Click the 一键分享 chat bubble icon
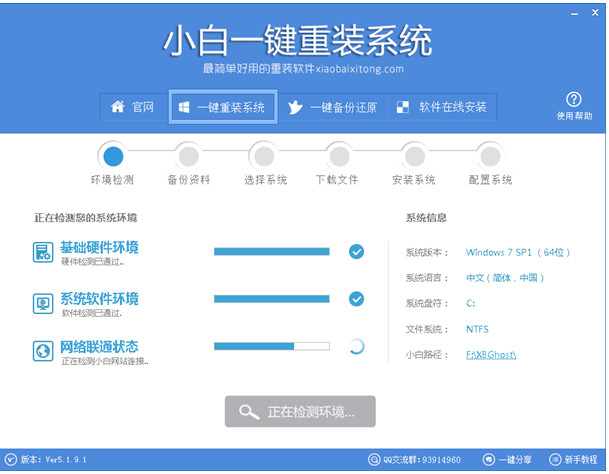 pyautogui.click(x=489, y=460)
